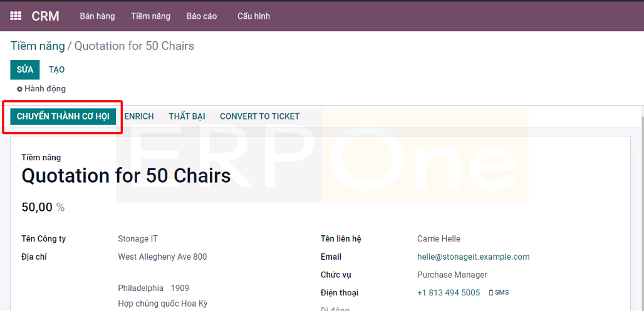This screenshot has height=311, width=644.
Task: Click the Chức vụ label
Action: [x=336, y=275]
